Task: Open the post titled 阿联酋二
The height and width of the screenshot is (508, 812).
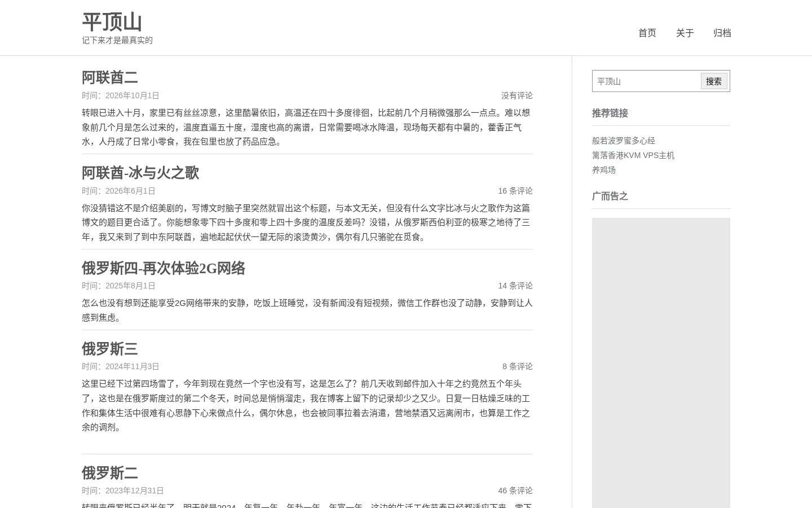Action: (x=110, y=77)
